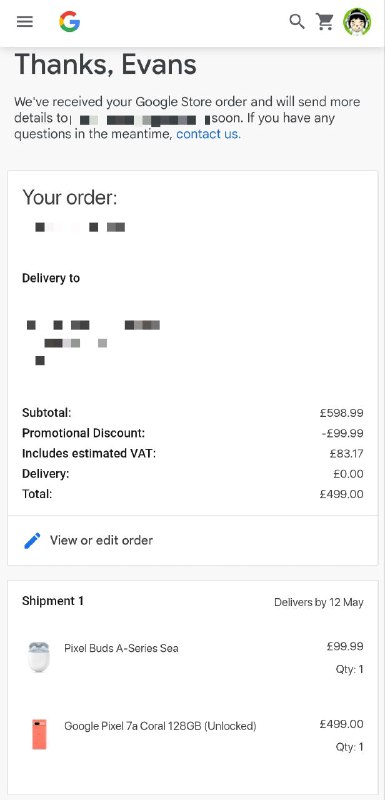Select the Pixel 7a Coral thumbnail
This screenshot has height=800, width=385.
click(x=39, y=734)
